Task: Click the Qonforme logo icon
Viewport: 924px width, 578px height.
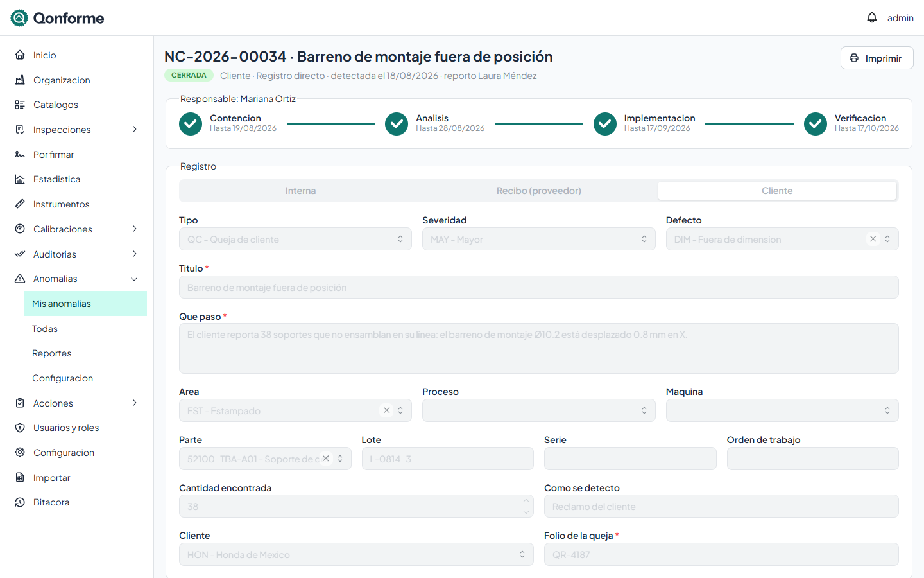Action: pyautogui.click(x=19, y=18)
